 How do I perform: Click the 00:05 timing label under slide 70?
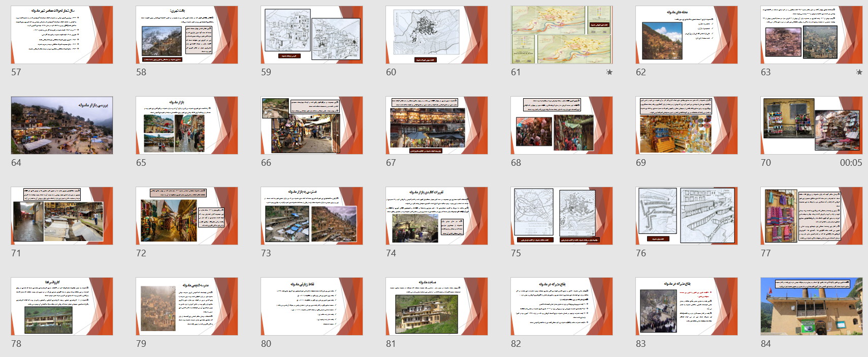point(851,163)
